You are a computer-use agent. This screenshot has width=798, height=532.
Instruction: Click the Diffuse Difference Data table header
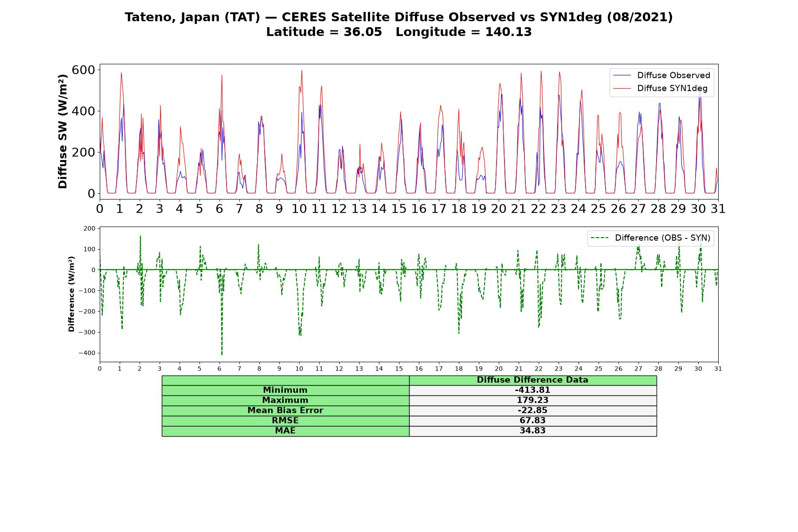pyautogui.click(x=532, y=380)
